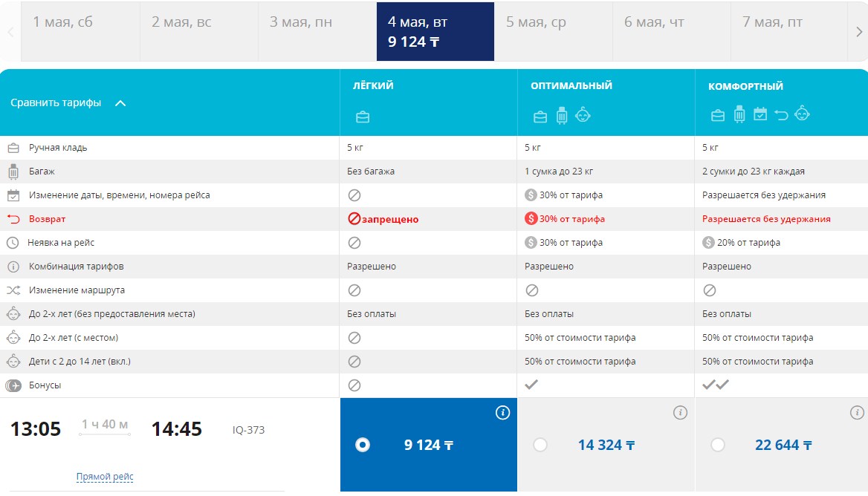This screenshot has height=496, width=868.
Task: Click info icon on Комфортный price cell
Action: [858, 413]
